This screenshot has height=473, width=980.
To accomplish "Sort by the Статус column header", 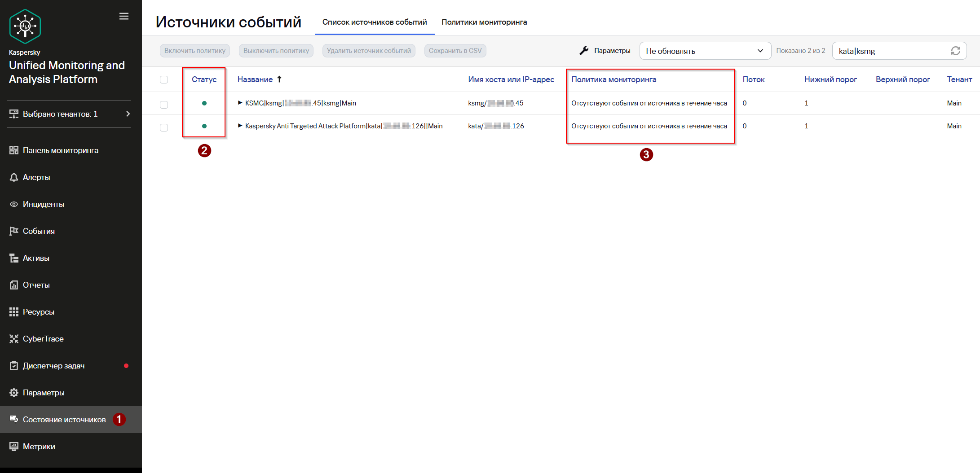I will click(204, 79).
